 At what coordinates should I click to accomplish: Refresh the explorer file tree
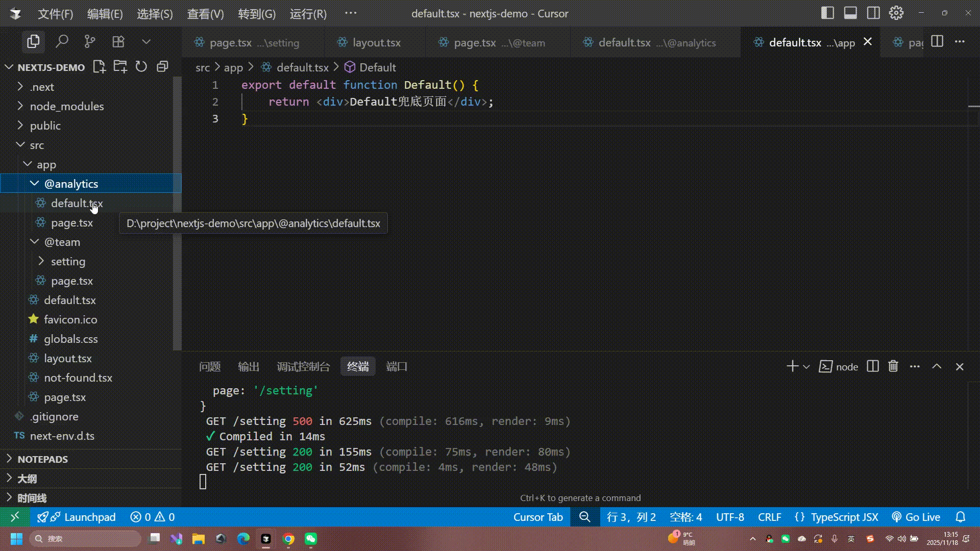click(141, 67)
